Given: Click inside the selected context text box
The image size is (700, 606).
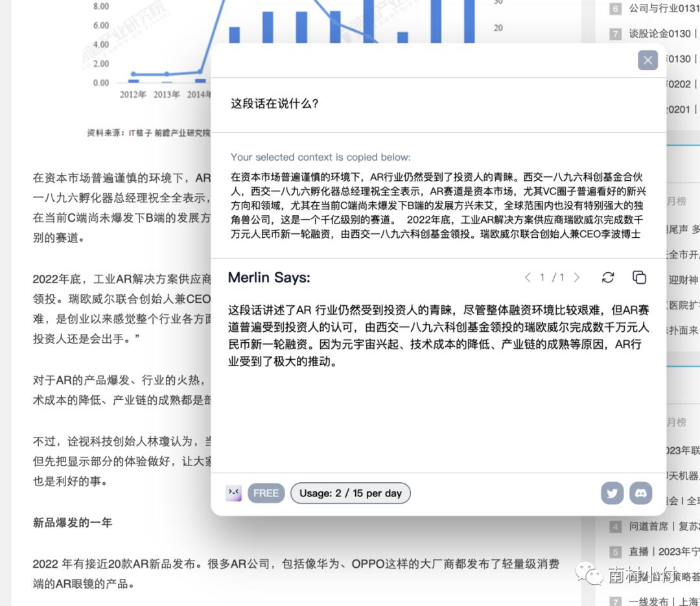Looking at the screenshot, I should click(x=437, y=205).
